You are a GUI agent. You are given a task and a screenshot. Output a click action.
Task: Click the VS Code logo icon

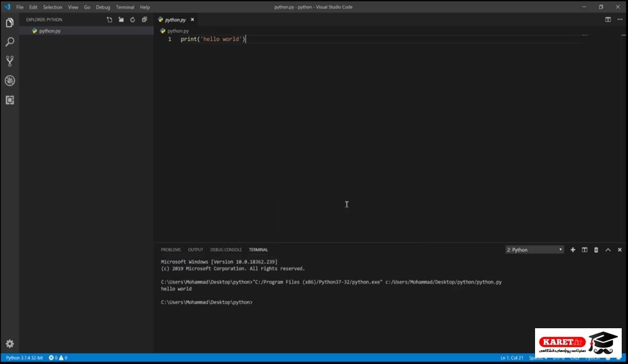tap(7, 7)
